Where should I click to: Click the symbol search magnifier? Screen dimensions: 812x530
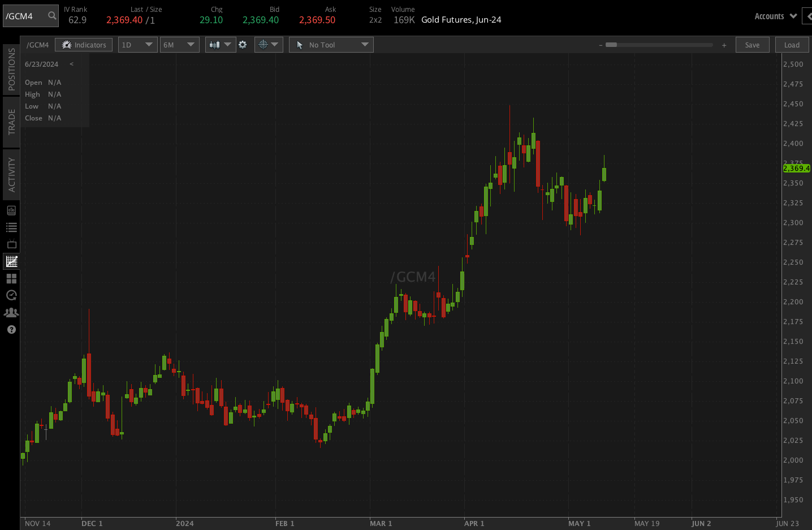click(50, 16)
